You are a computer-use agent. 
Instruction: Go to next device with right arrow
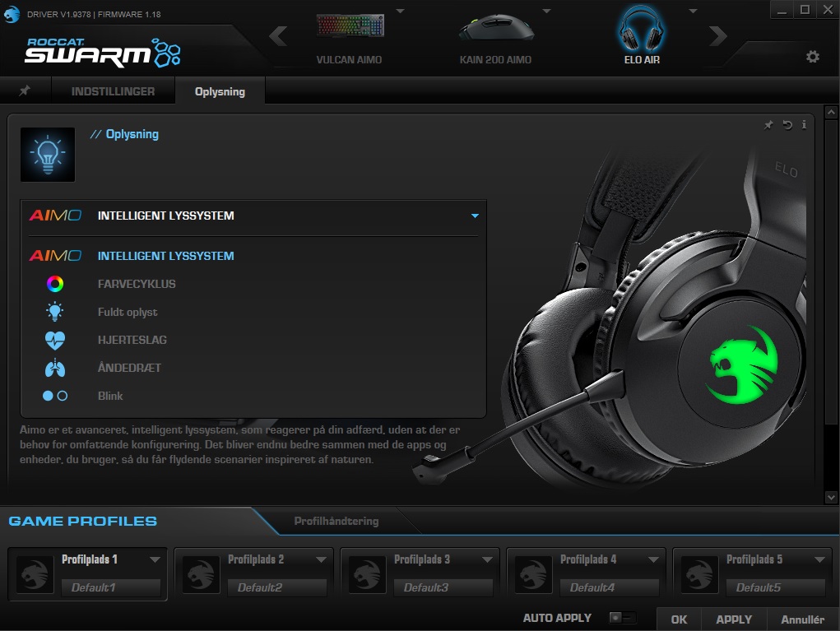718,36
